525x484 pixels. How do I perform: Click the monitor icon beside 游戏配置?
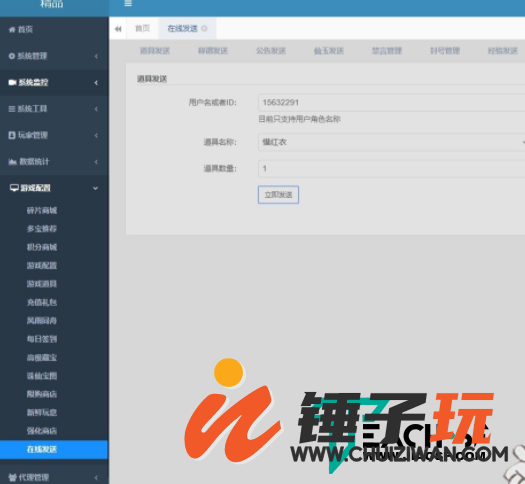point(14,188)
